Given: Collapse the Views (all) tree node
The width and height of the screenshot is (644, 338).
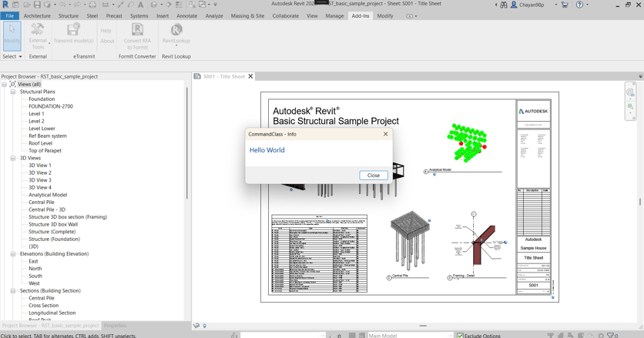Looking at the screenshot, I should pyautogui.click(x=4, y=84).
